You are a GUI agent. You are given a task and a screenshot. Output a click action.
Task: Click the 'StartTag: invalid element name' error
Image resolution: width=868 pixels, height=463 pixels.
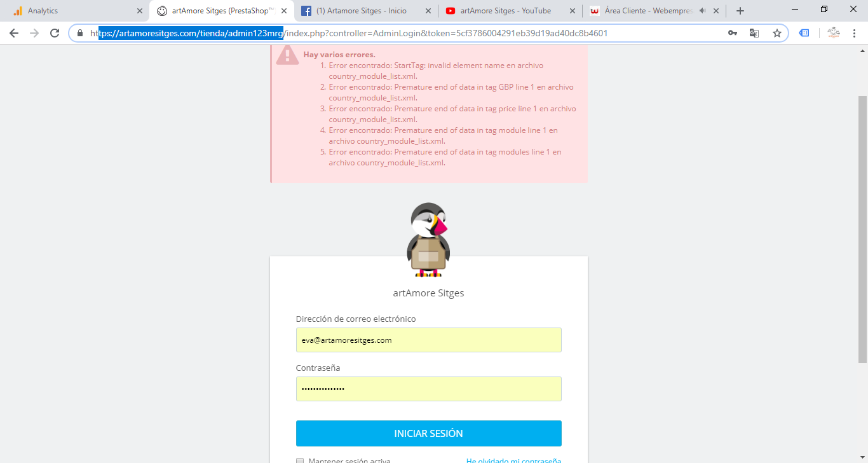point(436,71)
